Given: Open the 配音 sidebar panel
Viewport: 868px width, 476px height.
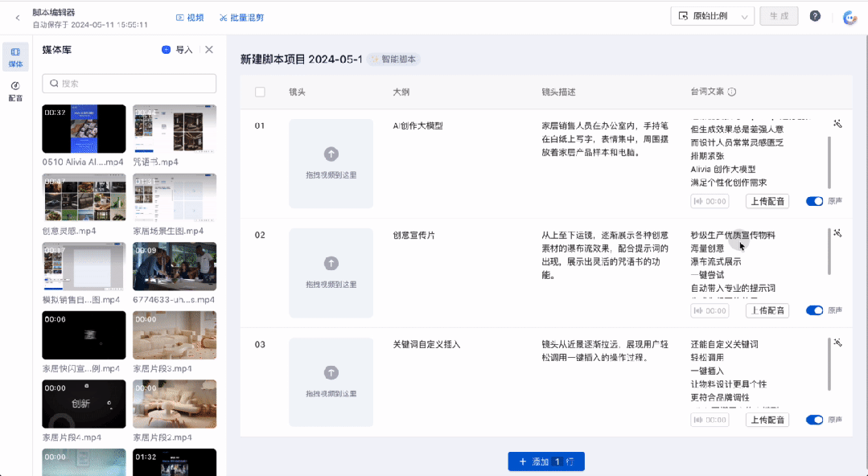Looking at the screenshot, I should point(15,92).
